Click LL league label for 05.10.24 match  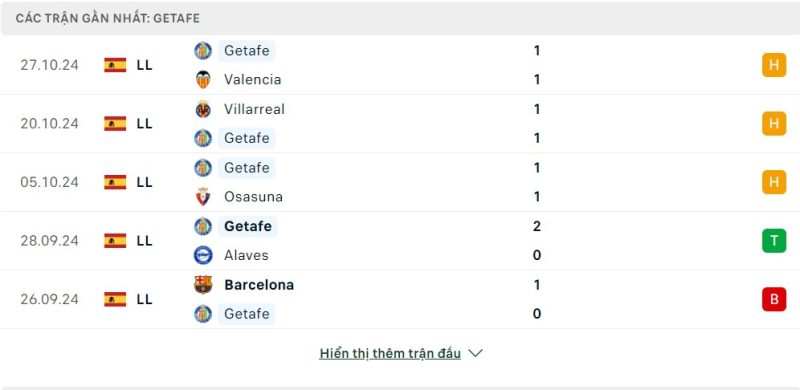coord(144,182)
